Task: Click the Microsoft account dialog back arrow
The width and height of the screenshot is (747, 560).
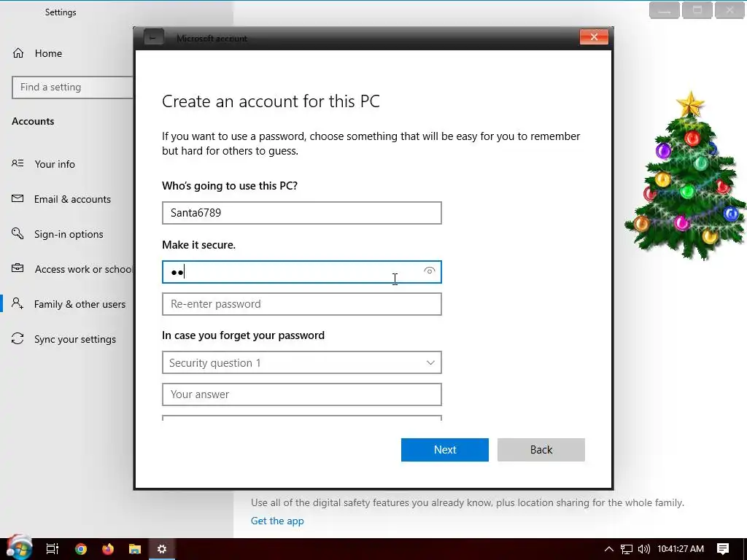Action: [153, 37]
